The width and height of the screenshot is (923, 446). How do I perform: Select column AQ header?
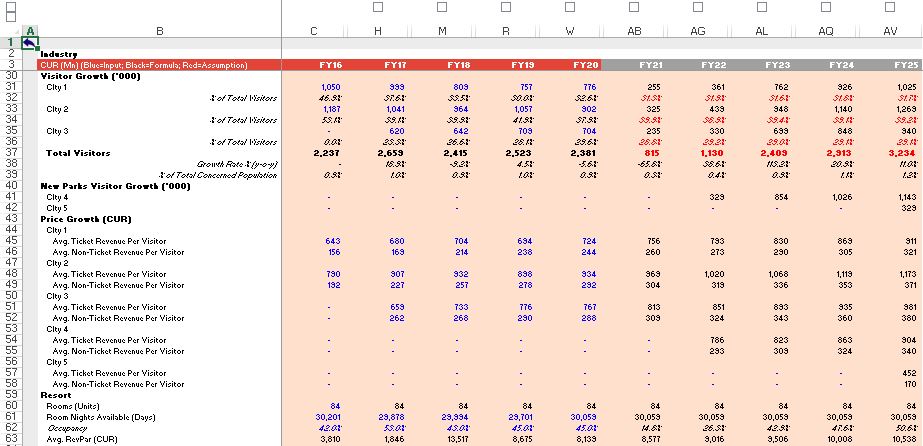pos(826,31)
